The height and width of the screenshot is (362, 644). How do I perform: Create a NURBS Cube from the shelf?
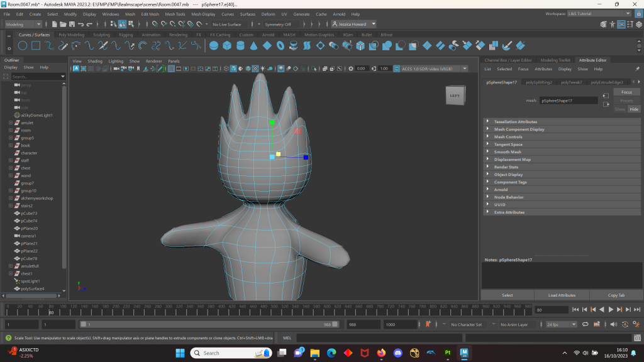click(x=227, y=45)
